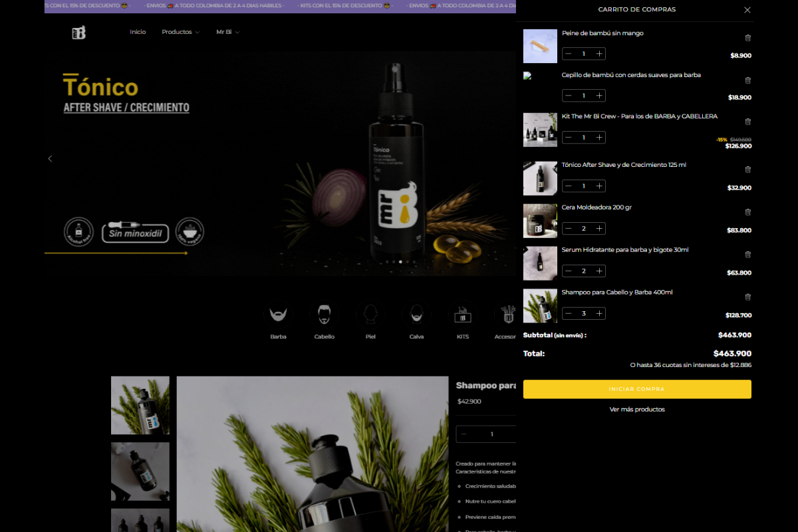Viewport: 798px width, 532px height.
Task: Remove Tónico After Shave from cart
Action: pos(747,170)
